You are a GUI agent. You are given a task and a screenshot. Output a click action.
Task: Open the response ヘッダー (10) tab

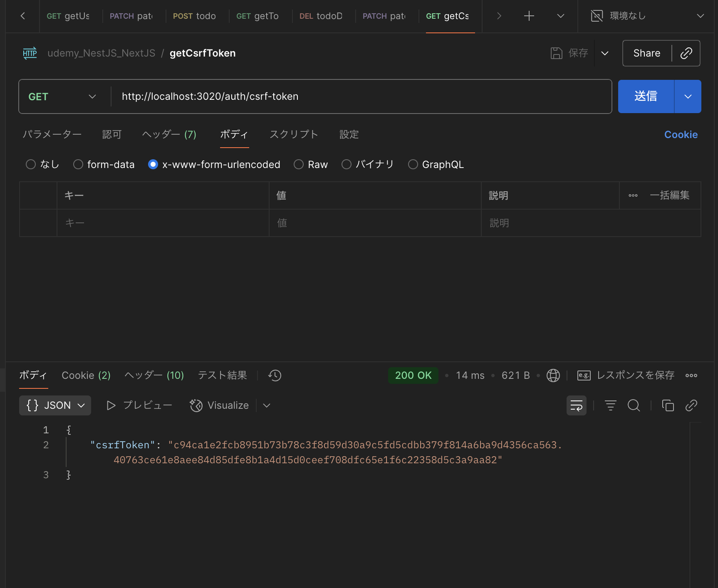[x=154, y=376]
